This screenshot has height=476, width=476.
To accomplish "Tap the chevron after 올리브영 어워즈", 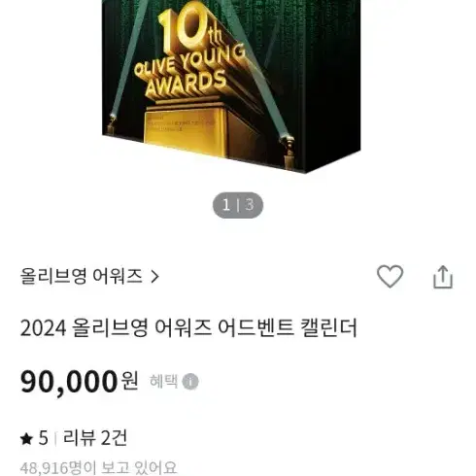I will pyautogui.click(x=155, y=277).
